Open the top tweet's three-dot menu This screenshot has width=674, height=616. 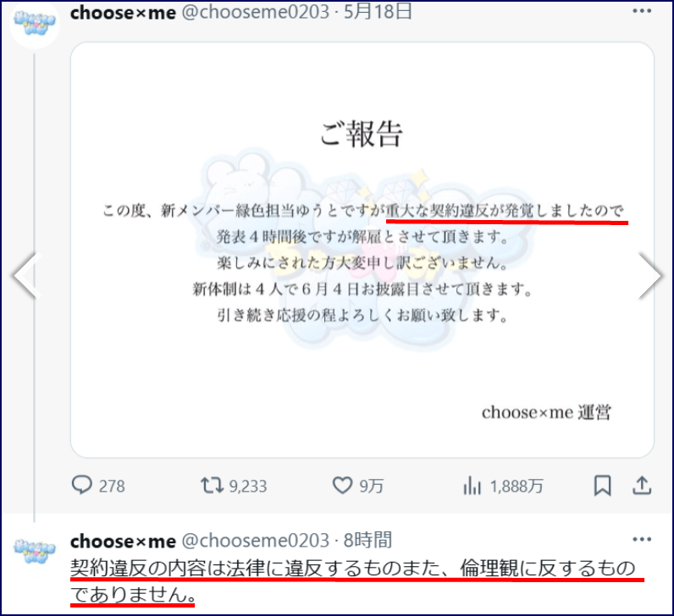[x=642, y=11]
